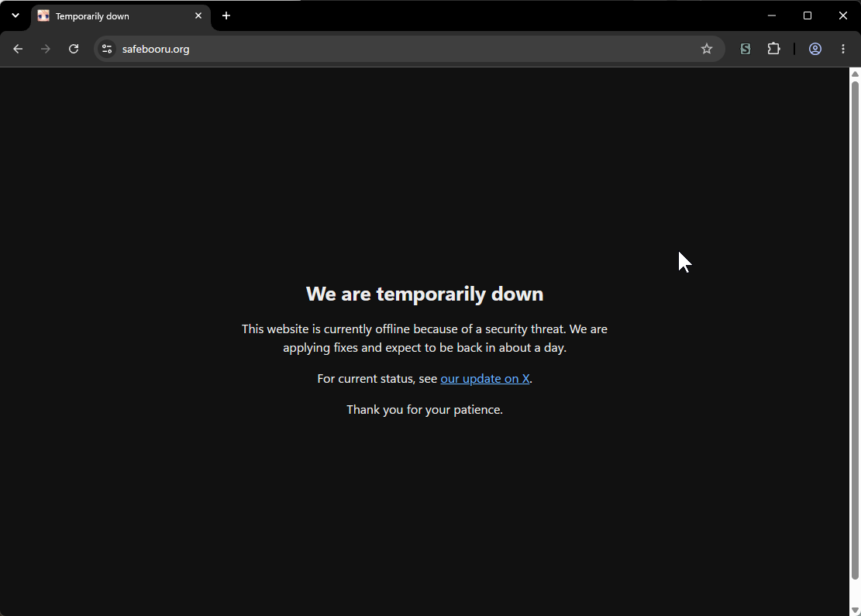Go back to the previous page

coord(18,49)
